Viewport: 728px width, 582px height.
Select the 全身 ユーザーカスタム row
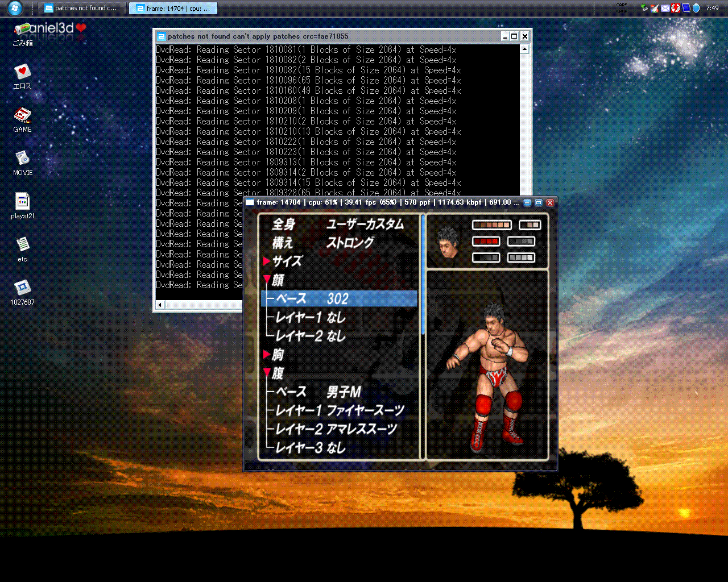339,225
